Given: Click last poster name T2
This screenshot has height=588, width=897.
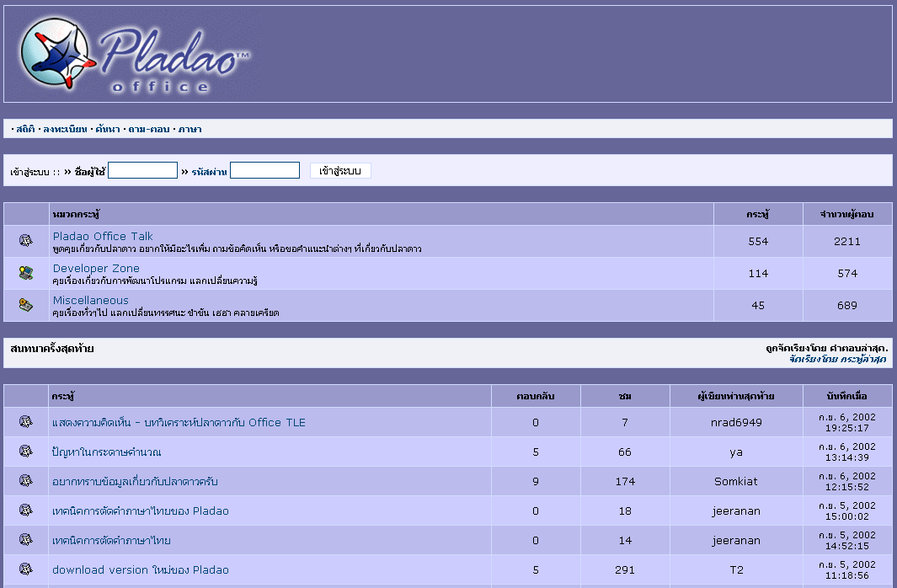Looking at the screenshot, I should click(x=736, y=570).
